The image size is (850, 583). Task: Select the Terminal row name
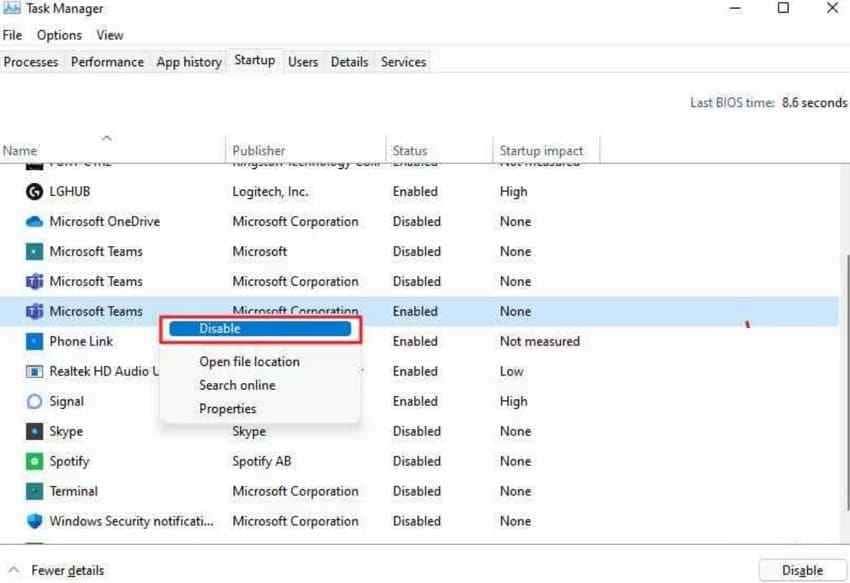pyautogui.click(x=74, y=491)
